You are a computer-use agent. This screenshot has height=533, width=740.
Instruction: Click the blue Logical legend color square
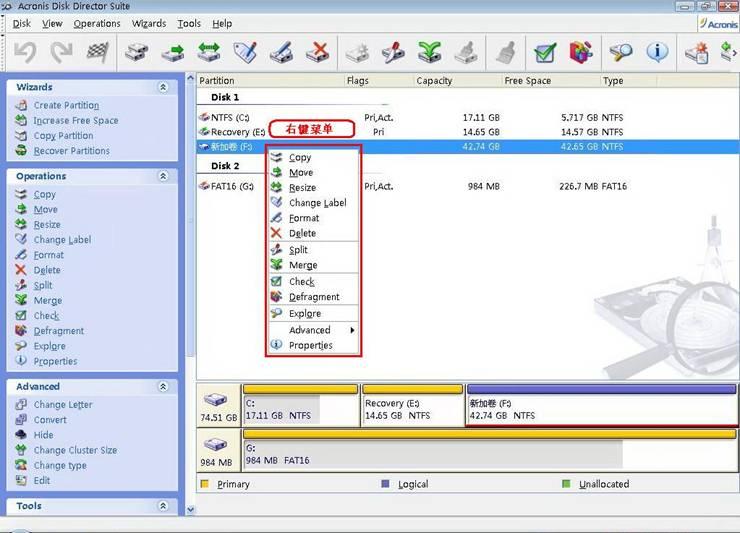tap(385, 484)
